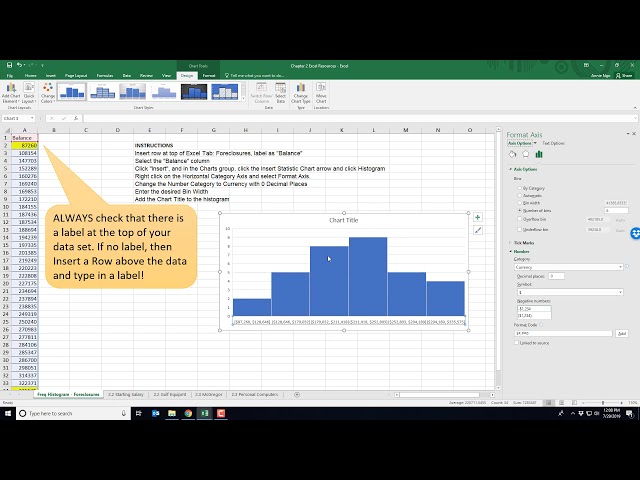640x480 pixels.
Task: Expand the Tick Marks section
Action: coord(510,243)
